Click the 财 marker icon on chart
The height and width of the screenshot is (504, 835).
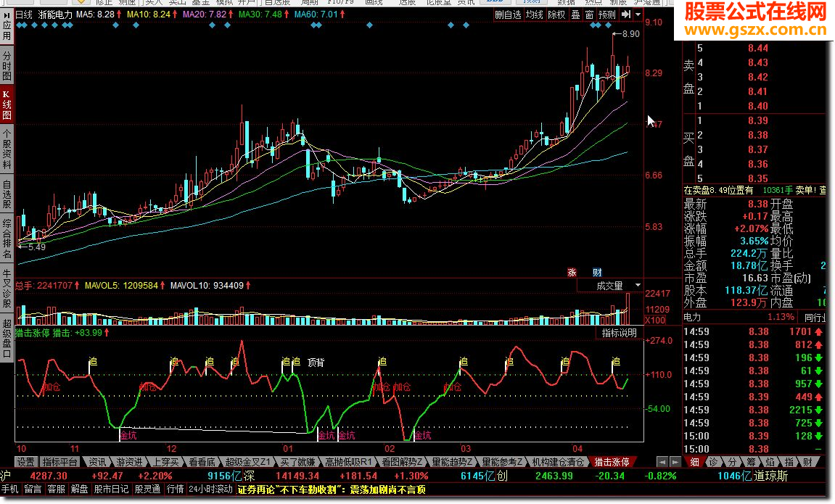point(597,273)
